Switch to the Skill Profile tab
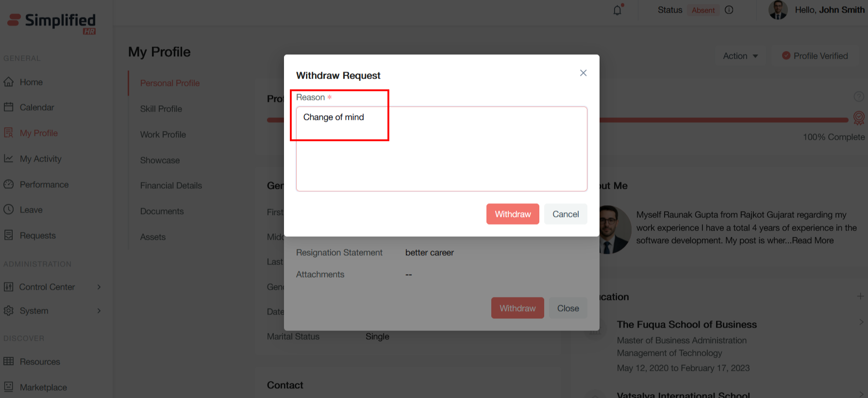Screen dimensions: 868x398 coord(161,109)
